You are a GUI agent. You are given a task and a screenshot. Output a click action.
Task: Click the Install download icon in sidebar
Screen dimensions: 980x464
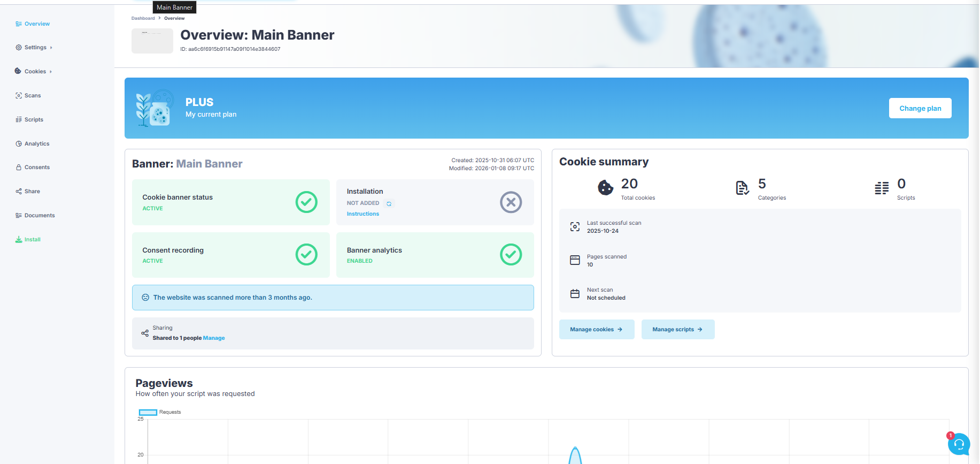pos(19,240)
